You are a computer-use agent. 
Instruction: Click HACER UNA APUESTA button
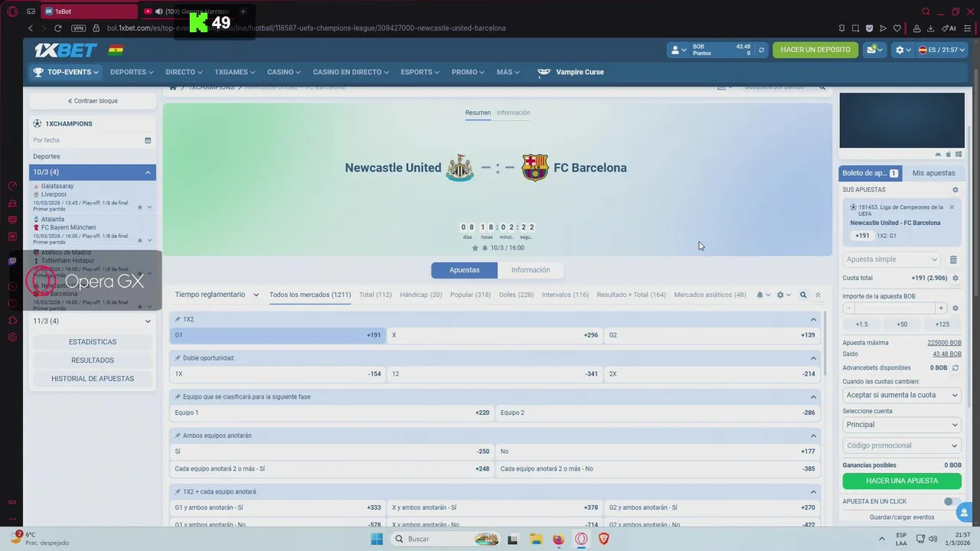[902, 481]
